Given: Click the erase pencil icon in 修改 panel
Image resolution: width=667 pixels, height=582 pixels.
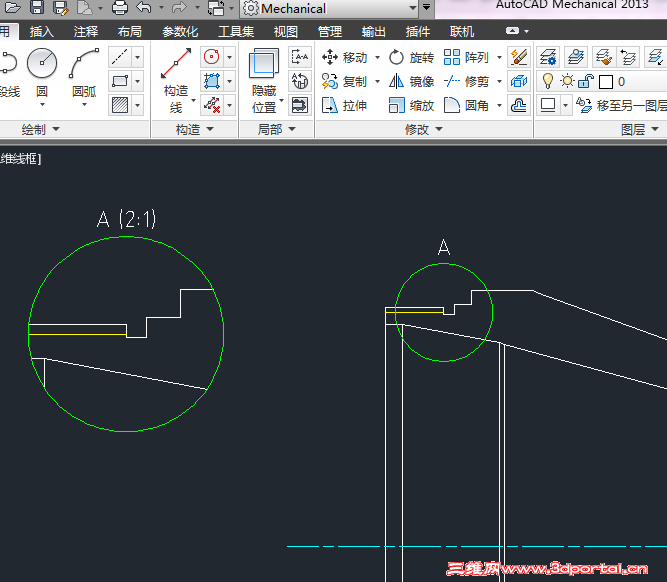Looking at the screenshot, I should click(x=519, y=57).
